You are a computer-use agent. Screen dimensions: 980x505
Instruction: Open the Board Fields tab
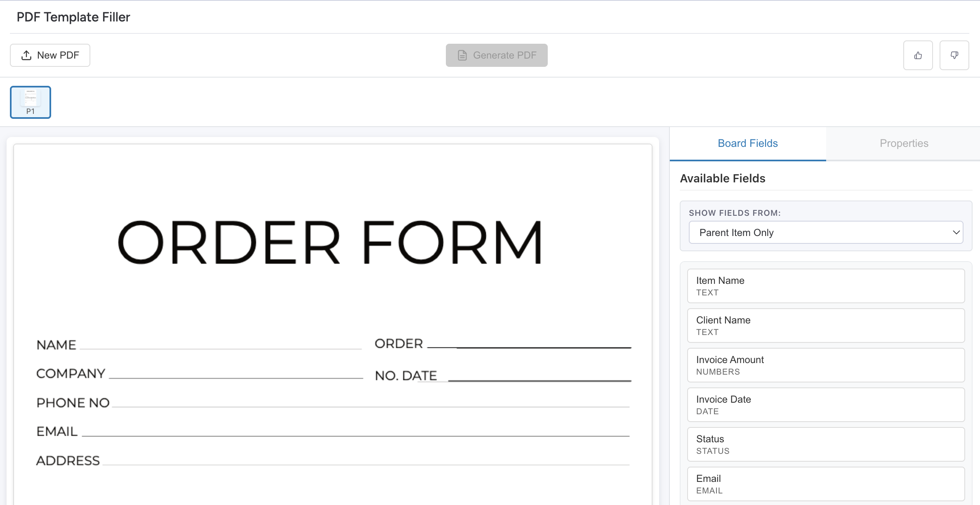coord(747,143)
